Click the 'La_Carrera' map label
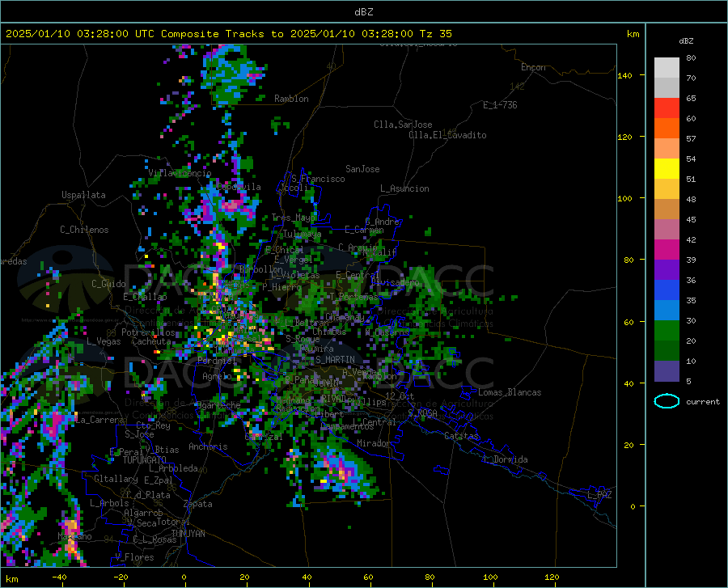 click(x=99, y=420)
